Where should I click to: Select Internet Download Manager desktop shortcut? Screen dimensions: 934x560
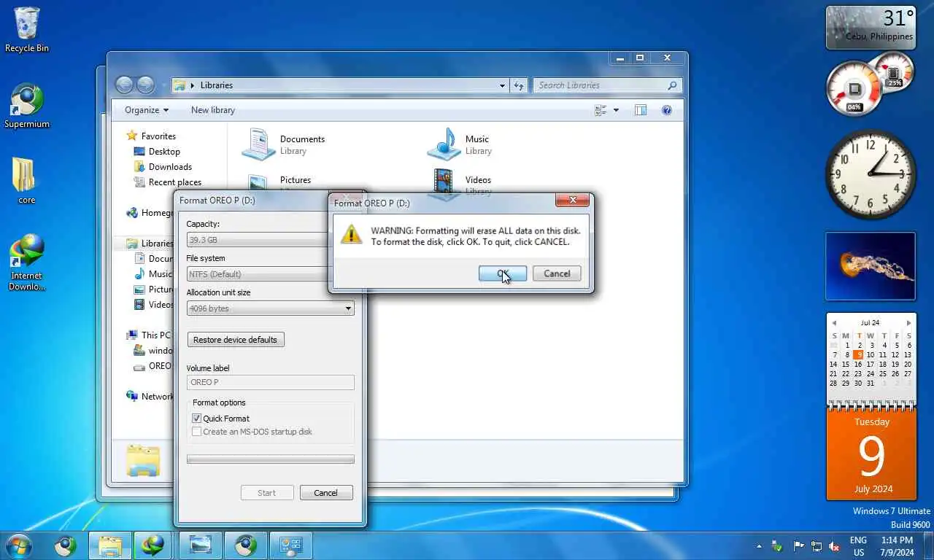point(26,263)
